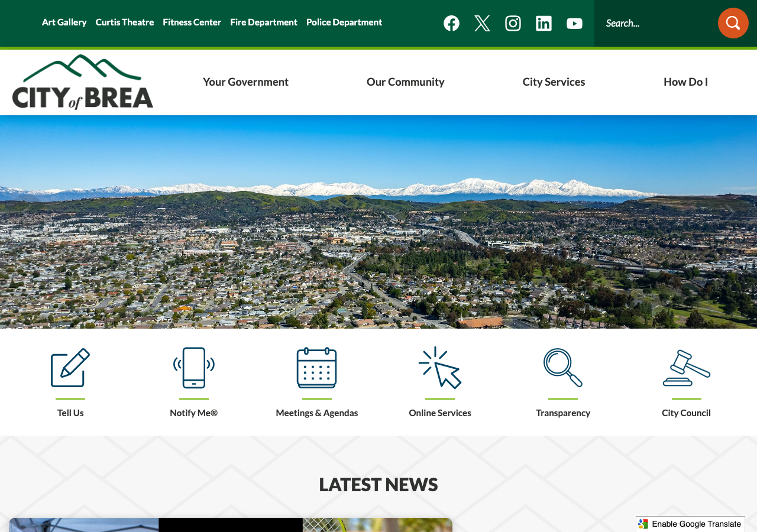Viewport: 757px width, 532px height.
Task: Open the Meetings & Agendas calendar icon
Action: pos(317,367)
